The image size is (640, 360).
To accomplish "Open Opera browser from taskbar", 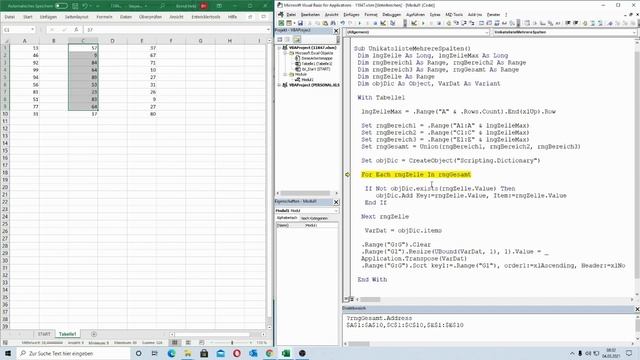I will [x=237, y=353].
